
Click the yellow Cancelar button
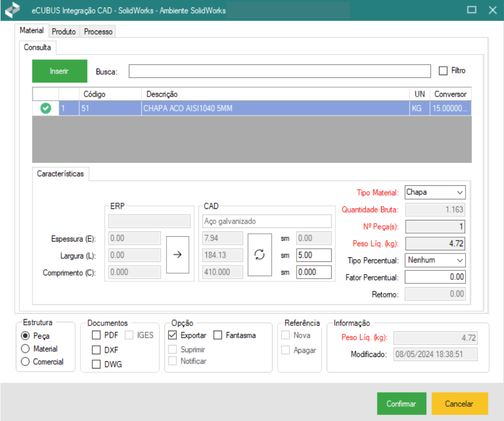[x=459, y=404]
